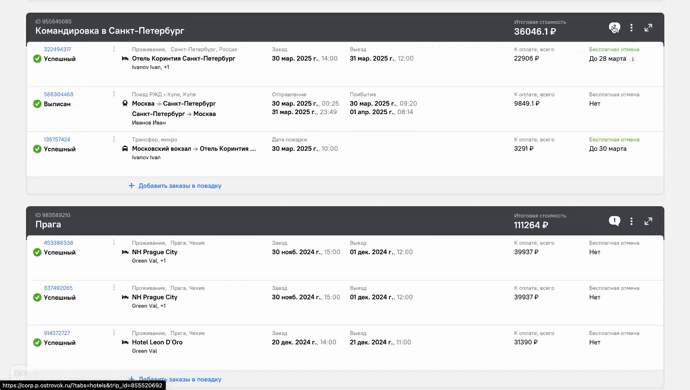Expand Saint Petersburg trip card to fullscreen
The height and width of the screenshot is (390, 690).
tap(648, 28)
